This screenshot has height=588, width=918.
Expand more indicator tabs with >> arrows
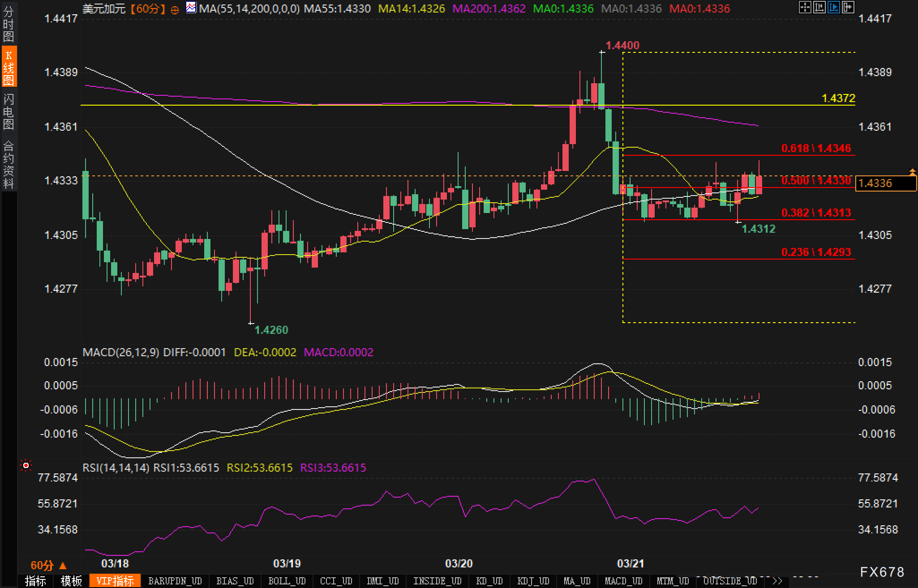777,581
